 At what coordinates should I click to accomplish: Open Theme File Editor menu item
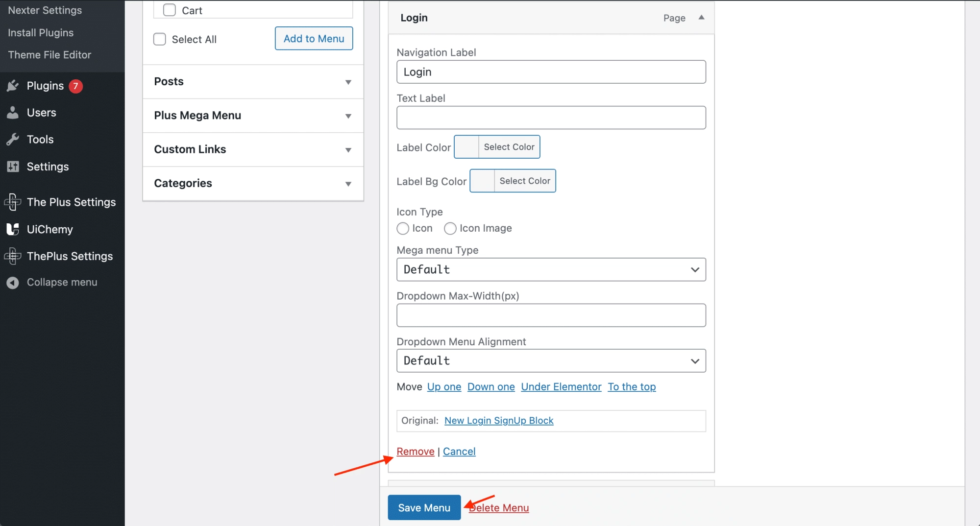click(49, 55)
